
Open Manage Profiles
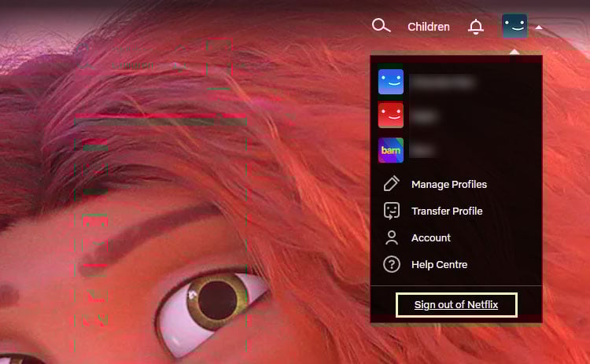coord(449,184)
